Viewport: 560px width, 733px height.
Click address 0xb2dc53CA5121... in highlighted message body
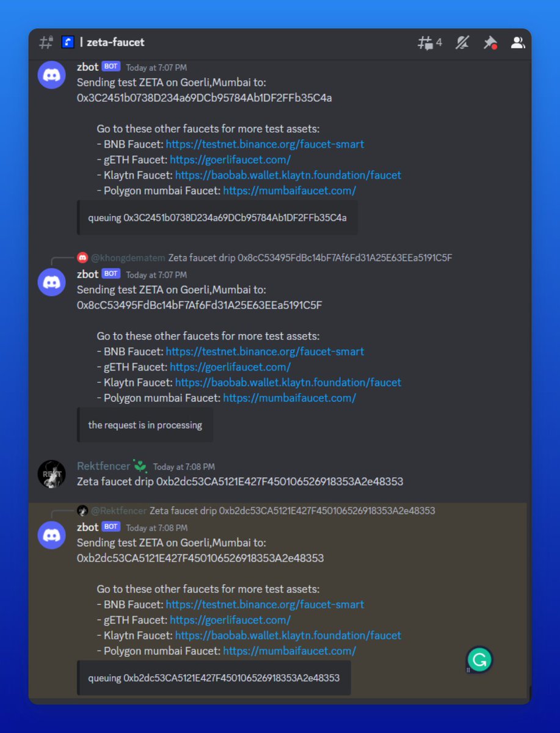(200, 558)
